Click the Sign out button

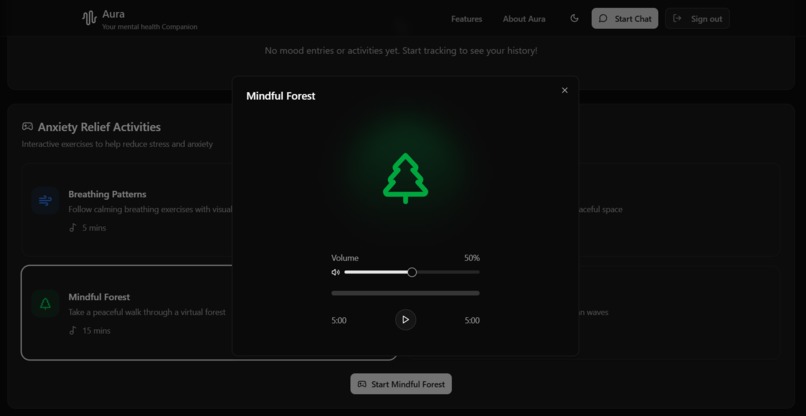(x=697, y=19)
